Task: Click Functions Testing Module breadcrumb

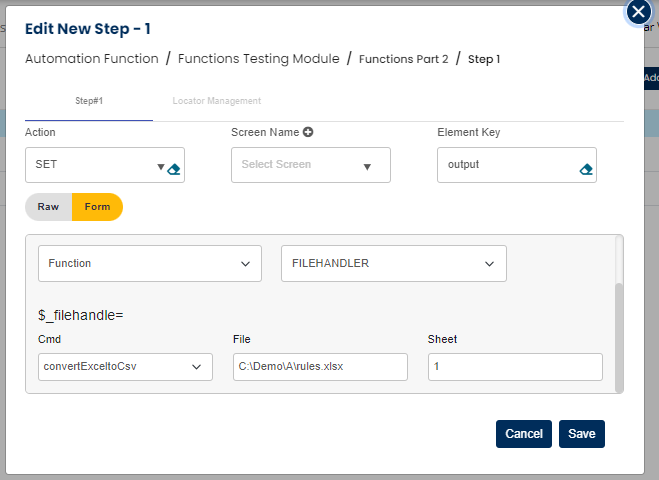Action: coord(258,59)
